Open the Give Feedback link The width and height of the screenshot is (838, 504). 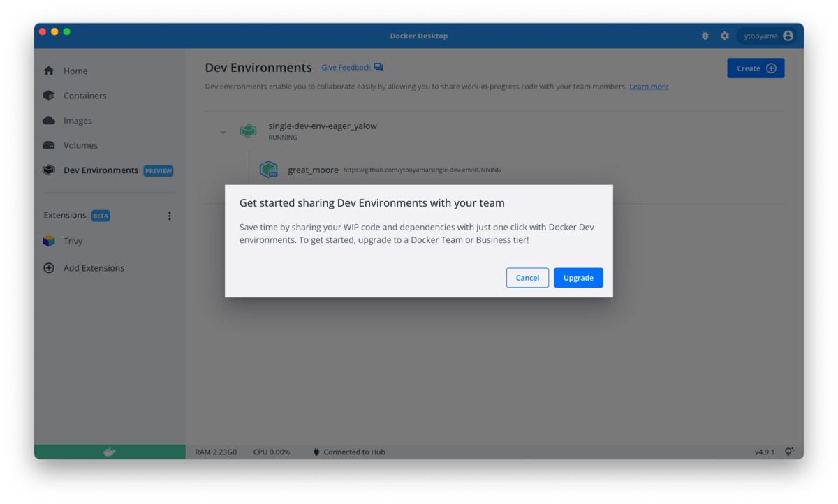346,68
